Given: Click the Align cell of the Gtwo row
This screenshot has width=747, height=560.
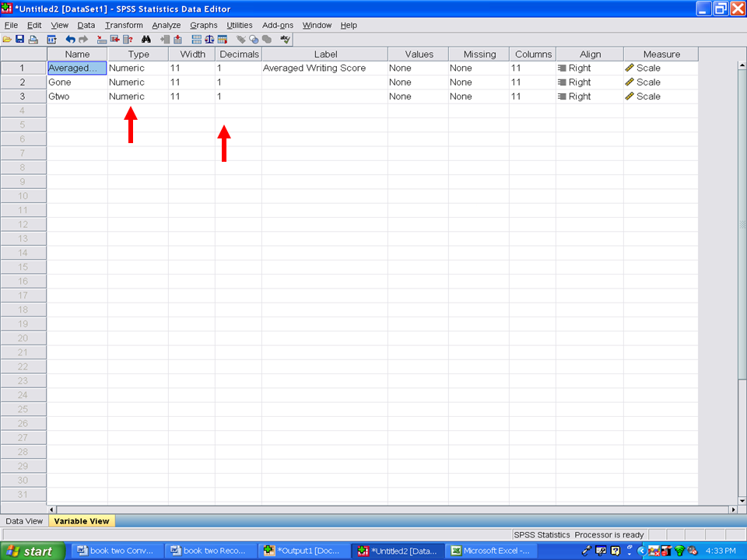Looking at the screenshot, I should [x=589, y=96].
